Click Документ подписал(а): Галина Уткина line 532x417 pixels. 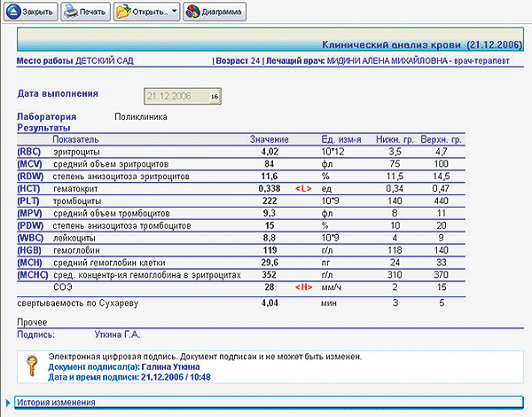124,367
